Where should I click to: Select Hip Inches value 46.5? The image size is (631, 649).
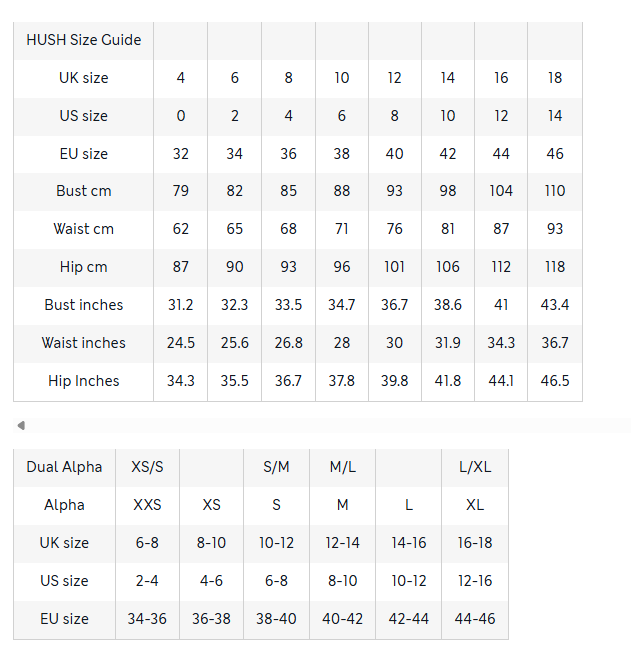point(555,381)
